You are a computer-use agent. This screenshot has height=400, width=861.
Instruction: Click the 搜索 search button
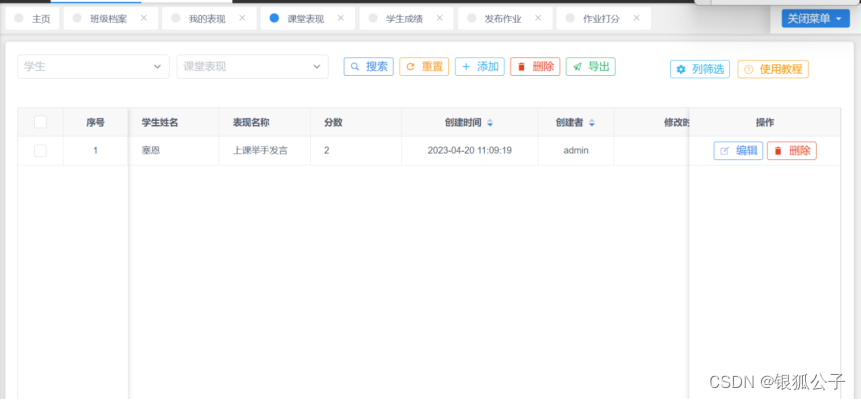368,66
